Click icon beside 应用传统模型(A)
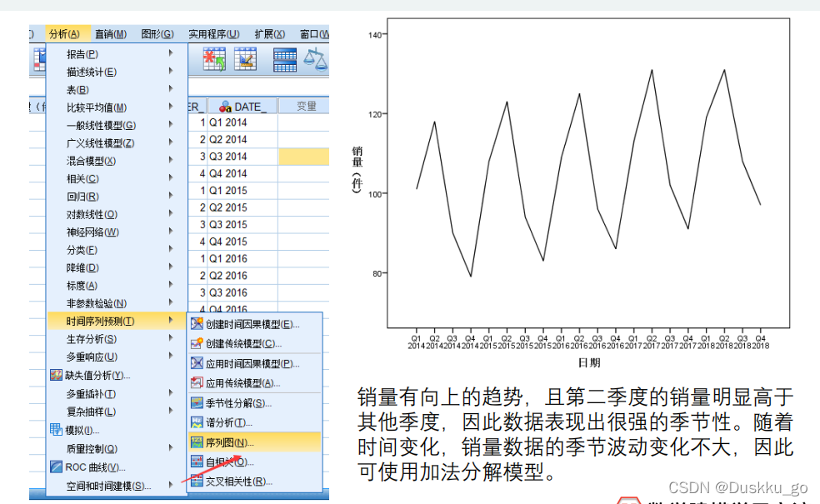This screenshot has height=504, width=820. (x=197, y=383)
